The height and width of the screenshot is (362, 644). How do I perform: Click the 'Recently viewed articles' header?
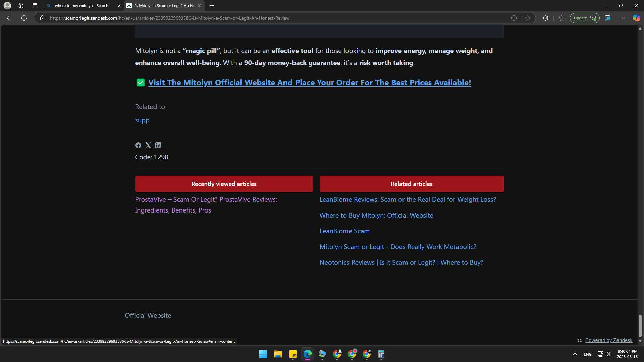[x=224, y=184]
